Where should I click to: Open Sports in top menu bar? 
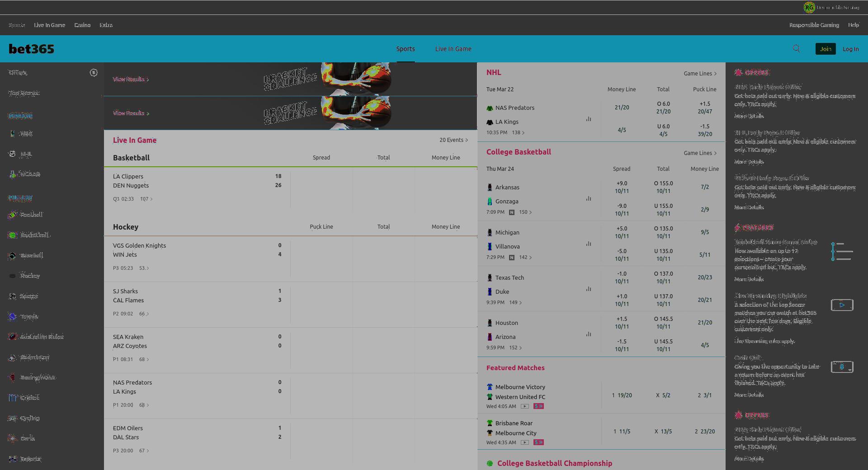tap(17, 25)
